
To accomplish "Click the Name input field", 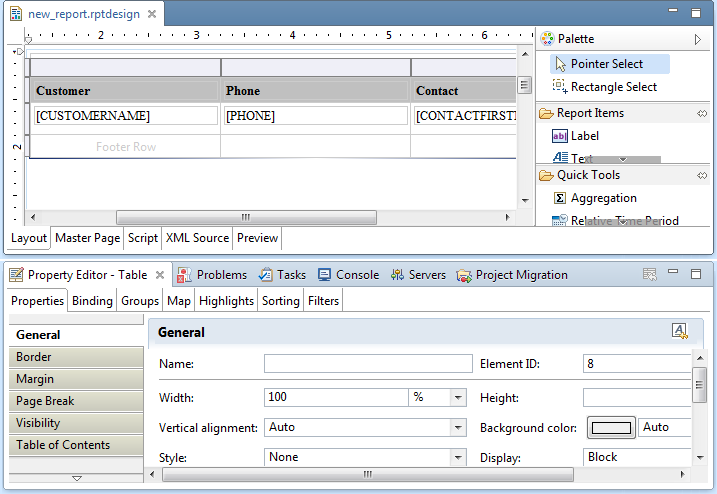I will [368, 364].
